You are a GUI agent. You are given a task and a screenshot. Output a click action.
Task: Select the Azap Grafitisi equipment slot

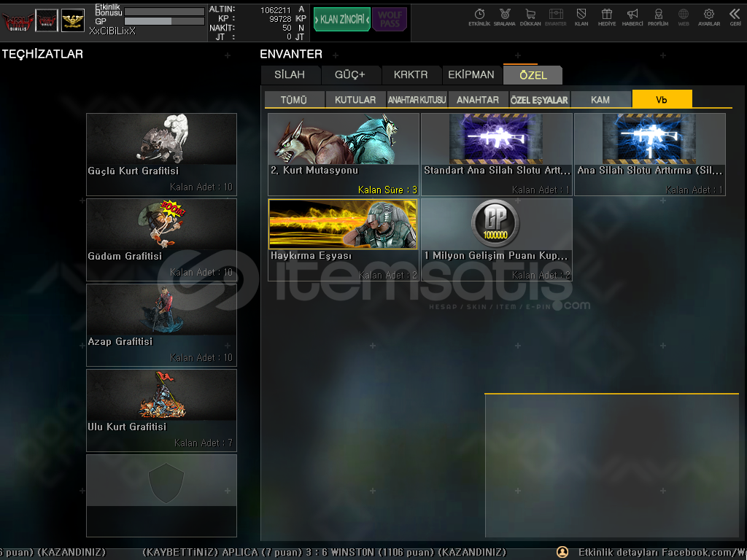[161, 324]
